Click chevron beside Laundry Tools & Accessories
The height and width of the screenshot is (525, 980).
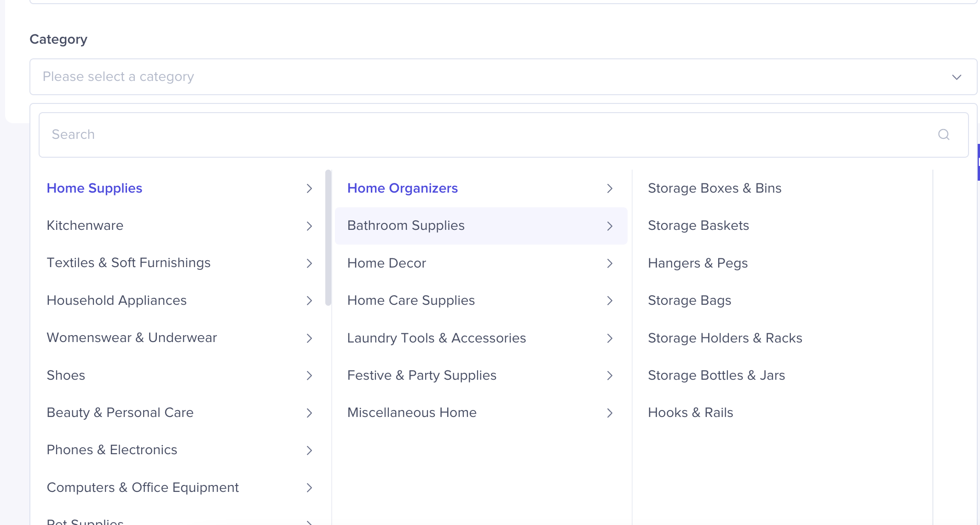tap(610, 338)
